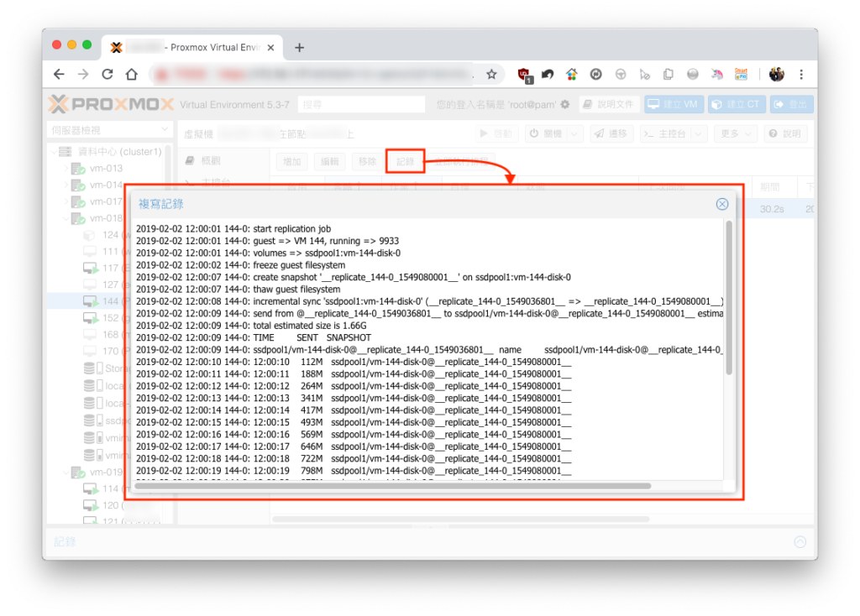This screenshot has width=860, height=616.
Task: Open the user settings gear next to root@pam
Action: (x=565, y=104)
